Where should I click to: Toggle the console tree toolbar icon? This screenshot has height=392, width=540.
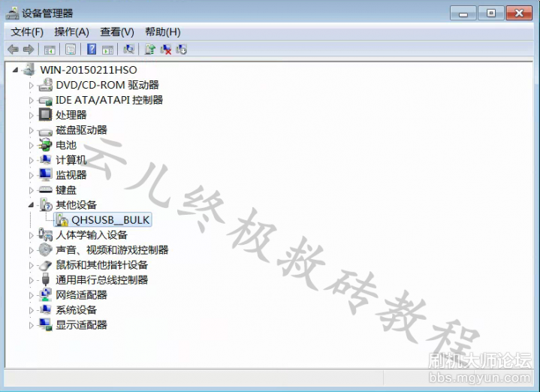point(50,50)
